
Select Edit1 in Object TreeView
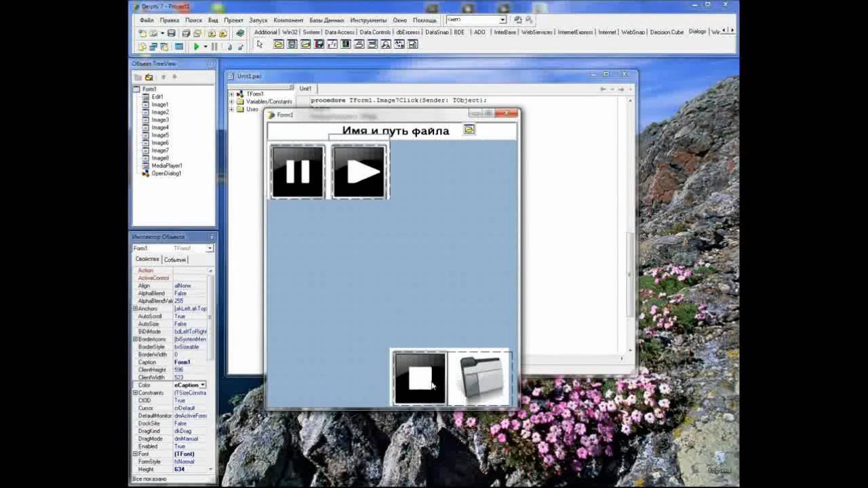(x=157, y=97)
